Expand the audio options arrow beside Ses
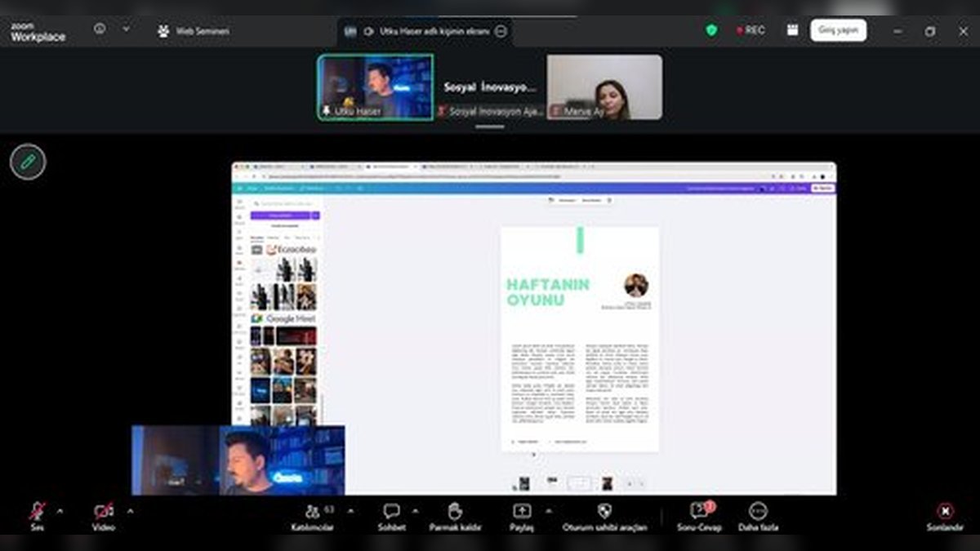 tap(60, 511)
